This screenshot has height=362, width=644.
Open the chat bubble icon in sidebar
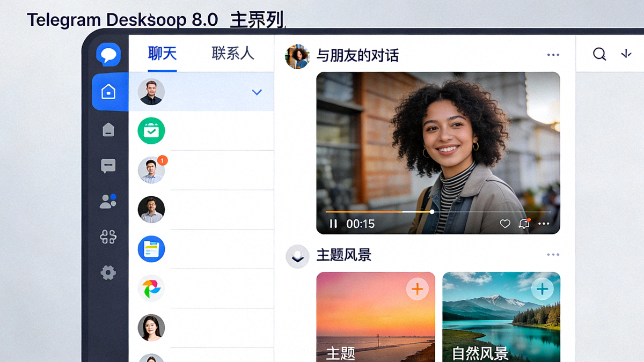(x=108, y=166)
